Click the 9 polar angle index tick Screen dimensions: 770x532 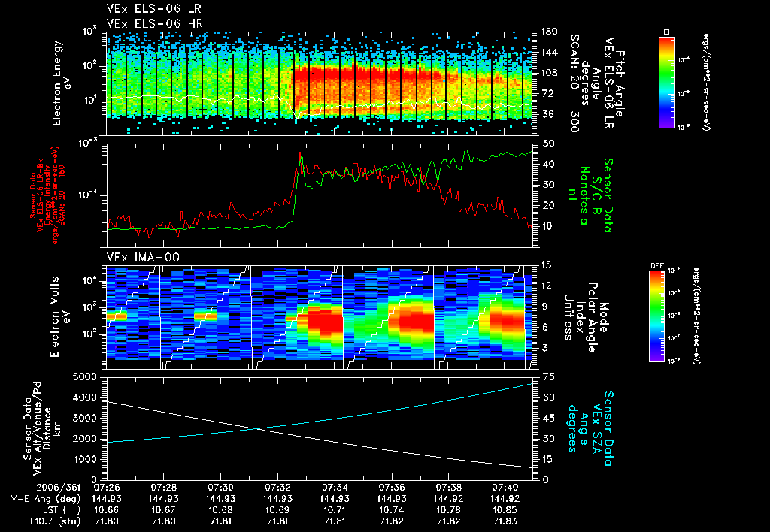(546, 307)
